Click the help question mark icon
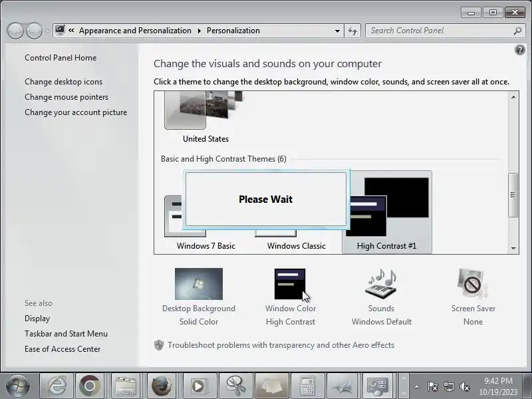 click(x=519, y=51)
